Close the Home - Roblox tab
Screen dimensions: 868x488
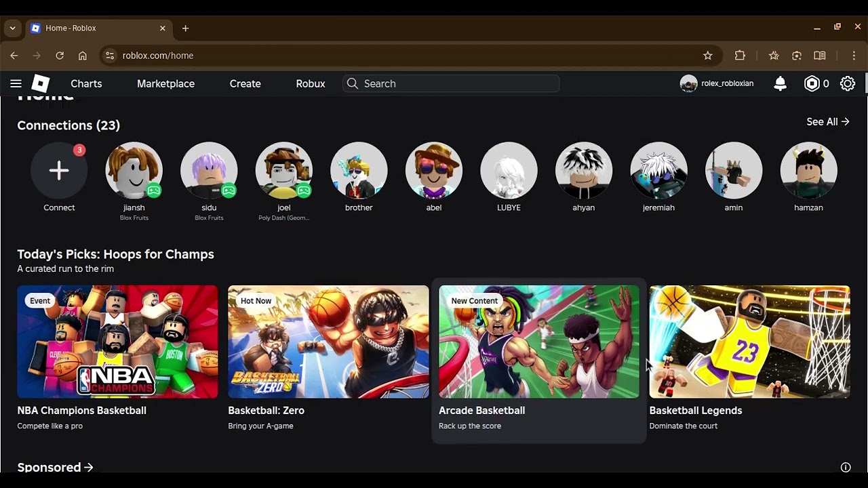pos(163,28)
